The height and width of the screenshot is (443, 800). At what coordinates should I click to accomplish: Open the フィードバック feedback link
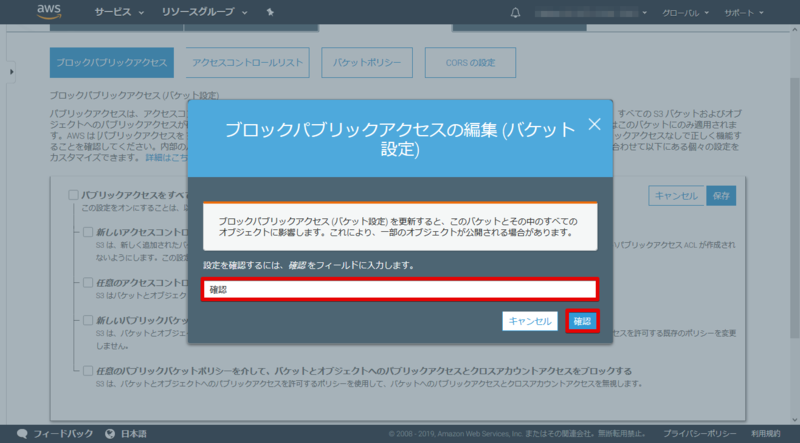[x=63, y=434]
